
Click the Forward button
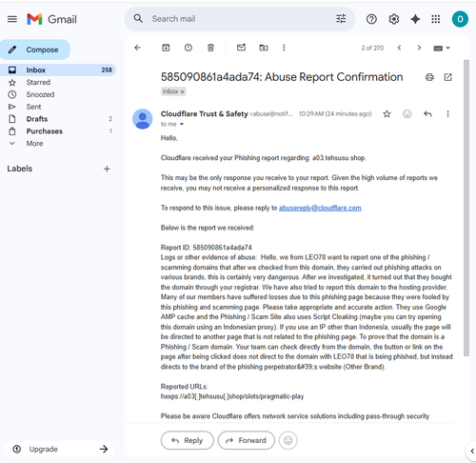246,440
